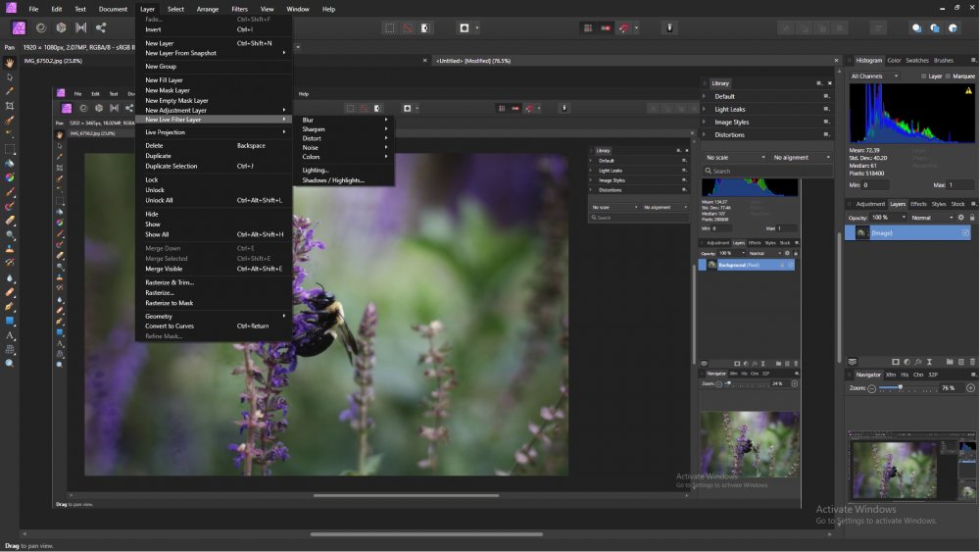Enable the Marquee checkbox in Histogram
Viewport: 980px width, 552px height.
coord(948,75)
